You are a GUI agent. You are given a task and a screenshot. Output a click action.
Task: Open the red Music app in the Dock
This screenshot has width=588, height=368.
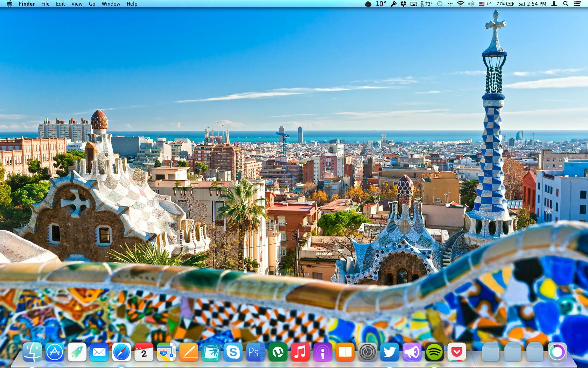300,352
